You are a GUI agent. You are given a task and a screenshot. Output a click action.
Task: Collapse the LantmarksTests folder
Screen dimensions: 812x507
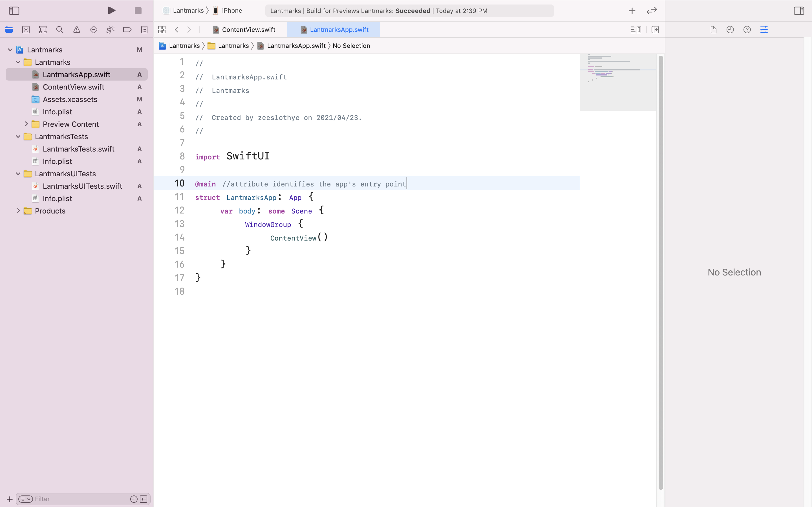coord(18,137)
